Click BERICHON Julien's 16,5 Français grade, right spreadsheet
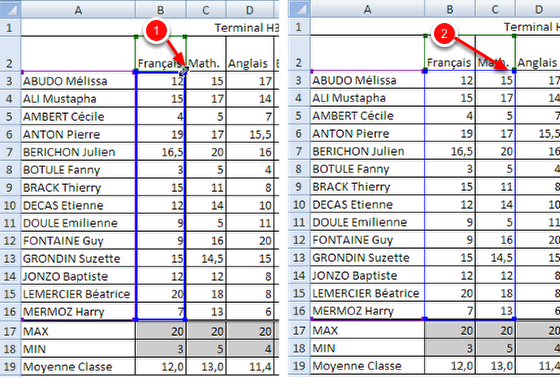The height and width of the screenshot is (378, 560). click(x=450, y=151)
